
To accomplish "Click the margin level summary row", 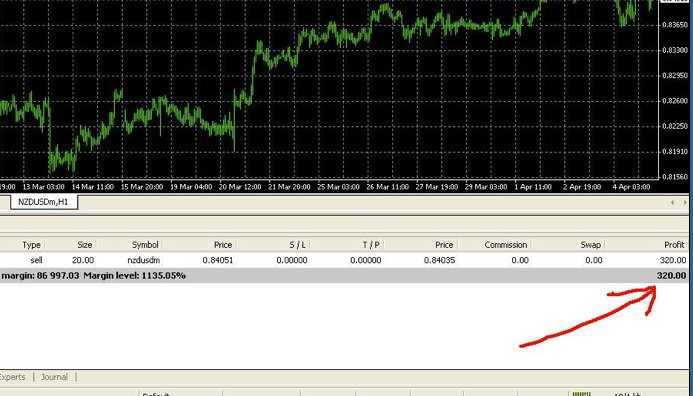I will (344, 275).
